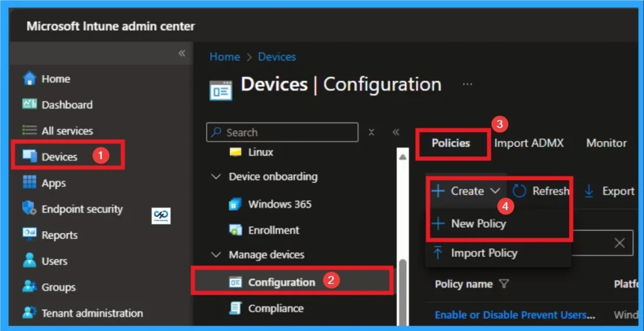
Task: Click the Refresh button
Action: click(541, 191)
